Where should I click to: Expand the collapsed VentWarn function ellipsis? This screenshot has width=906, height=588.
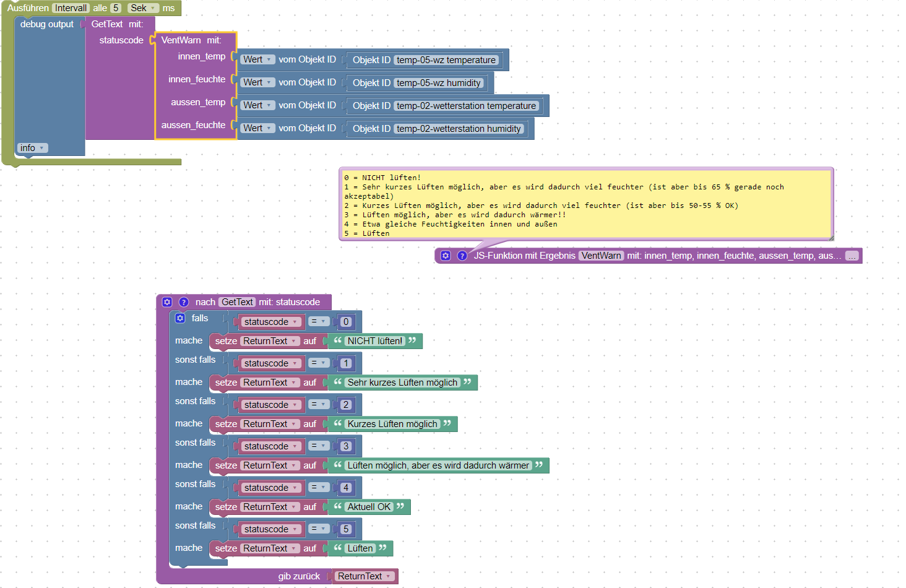coord(852,256)
